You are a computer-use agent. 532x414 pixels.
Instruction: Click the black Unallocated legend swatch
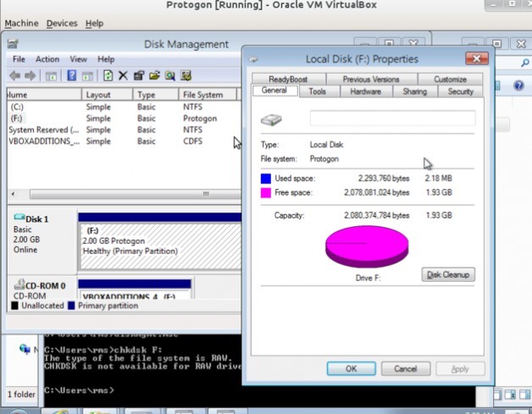pyautogui.click(x=14, y=306)
